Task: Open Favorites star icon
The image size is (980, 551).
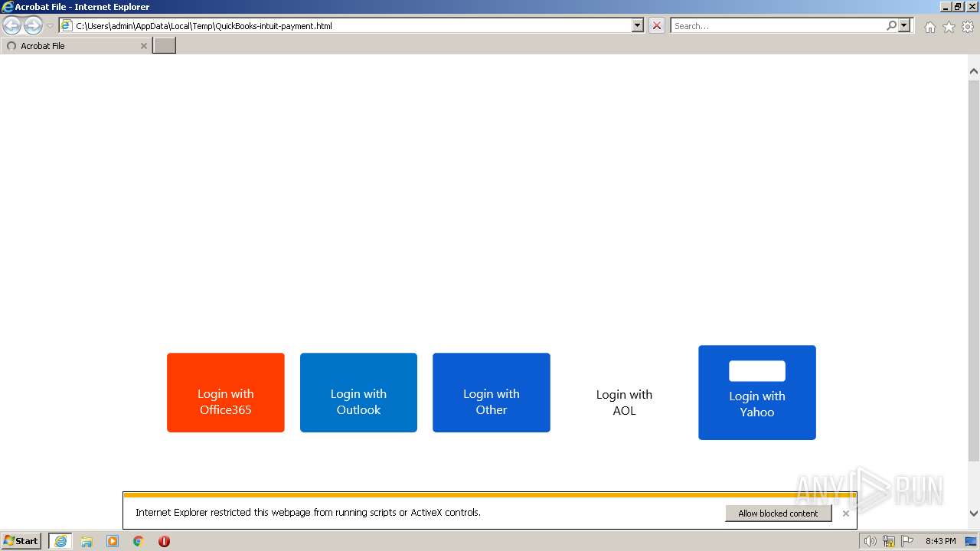Action: [949, 27]
